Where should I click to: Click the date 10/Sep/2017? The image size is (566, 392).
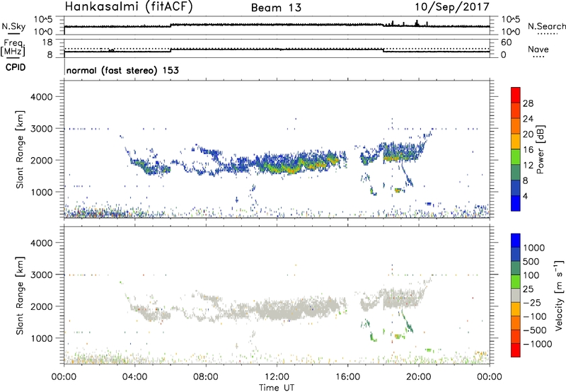(452, 7)
